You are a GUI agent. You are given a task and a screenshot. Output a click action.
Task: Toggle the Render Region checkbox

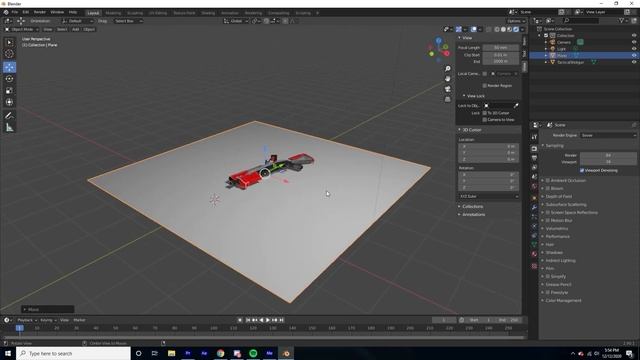click(x=484, y=86)
